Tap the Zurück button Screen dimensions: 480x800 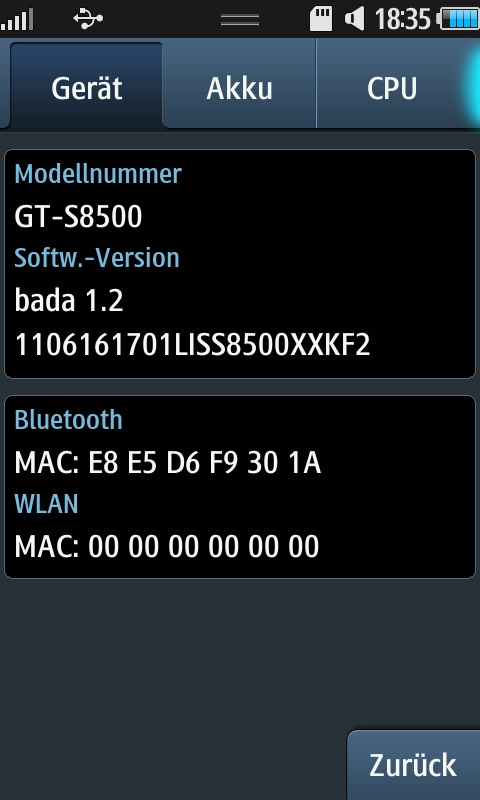tap(413, 765)
